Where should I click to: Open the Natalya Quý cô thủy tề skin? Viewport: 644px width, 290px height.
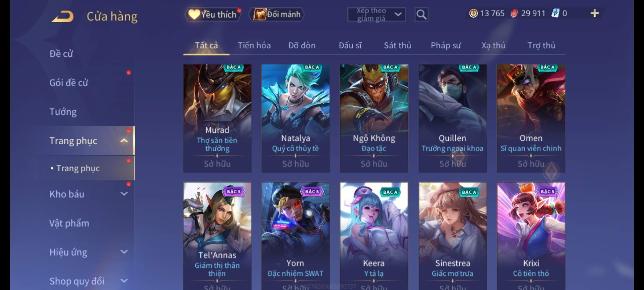click(x=295, y=118)
